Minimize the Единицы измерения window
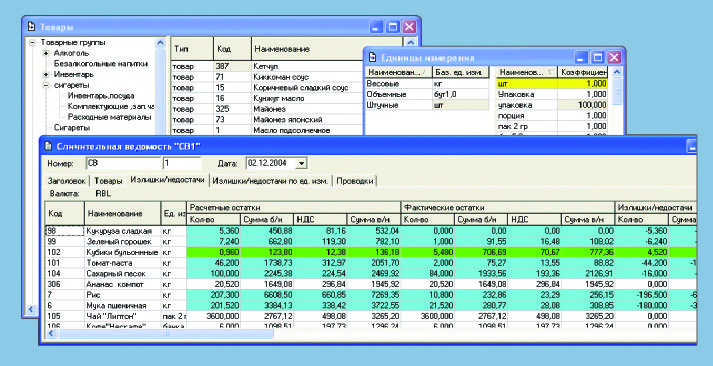713x366 pixels. tap(581, 57)
